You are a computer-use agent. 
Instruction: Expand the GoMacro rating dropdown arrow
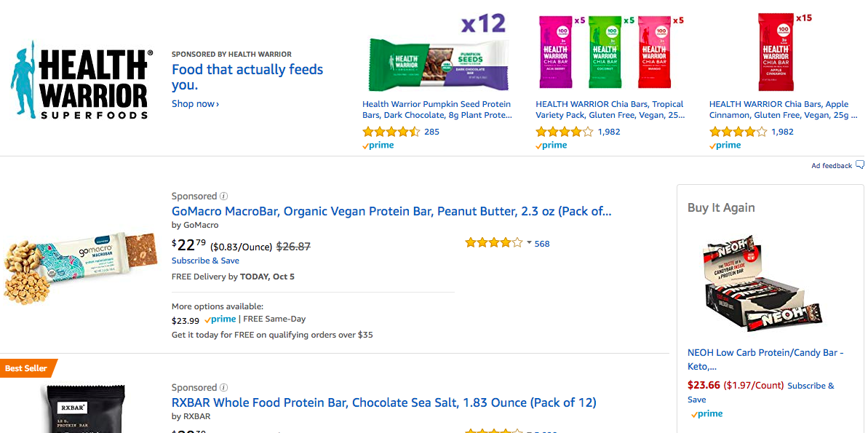pyautogui.click(x=529, y=243)
